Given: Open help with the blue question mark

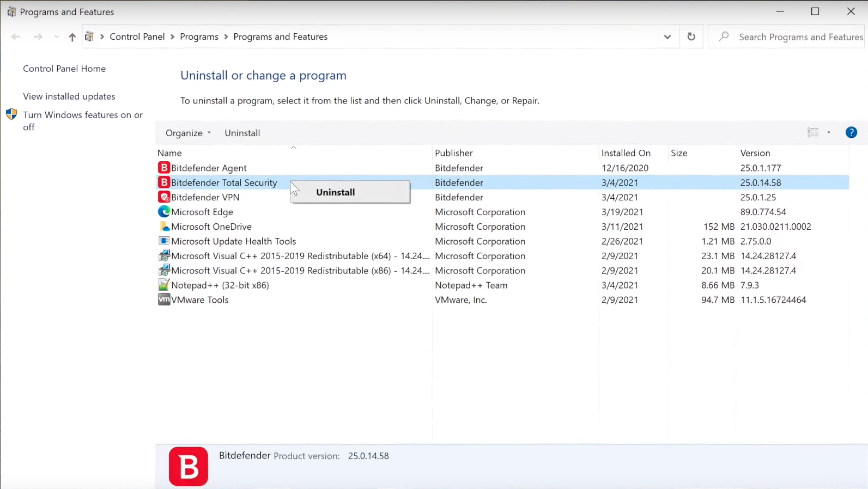Looking at the screenshot, I should [851, 132].
